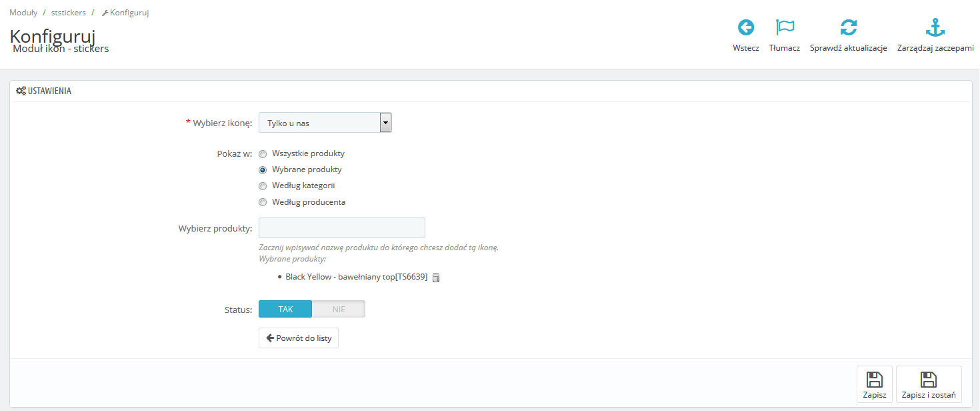
Task: Open ststickers breadcrumb link
Action: (68, 13)
